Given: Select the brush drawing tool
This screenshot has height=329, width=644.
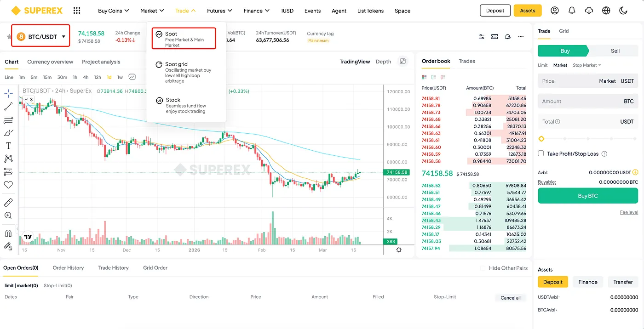Looking at the screenshot, I should [x=8, y=133].
